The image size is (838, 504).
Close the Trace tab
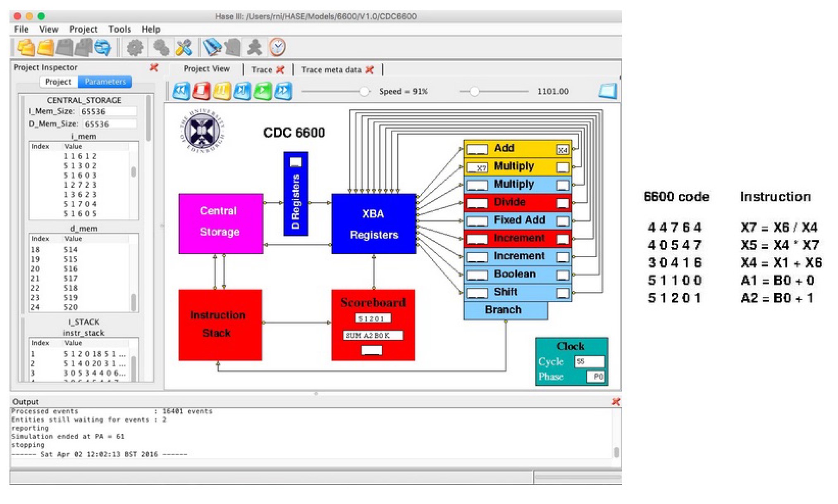[280, 69]
